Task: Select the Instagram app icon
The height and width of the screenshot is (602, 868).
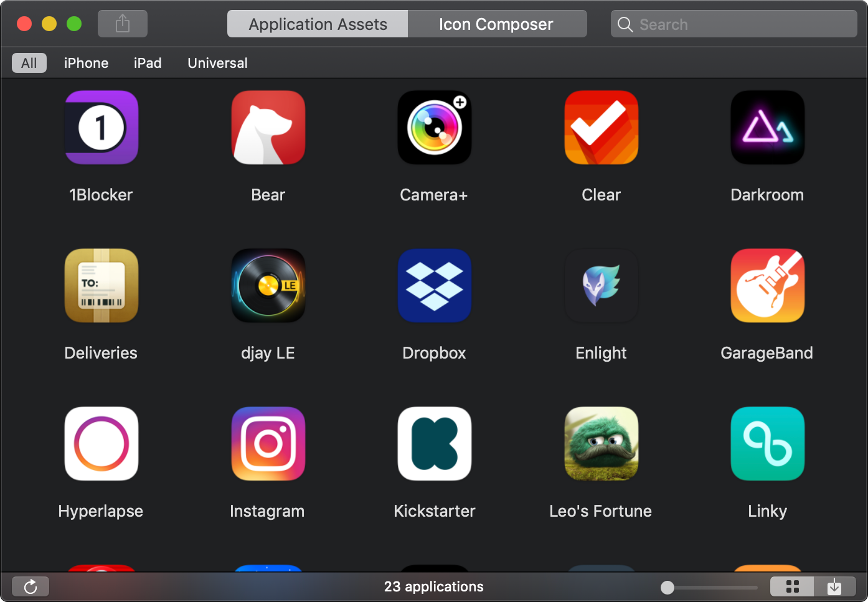Action: (x=268, y=444)
